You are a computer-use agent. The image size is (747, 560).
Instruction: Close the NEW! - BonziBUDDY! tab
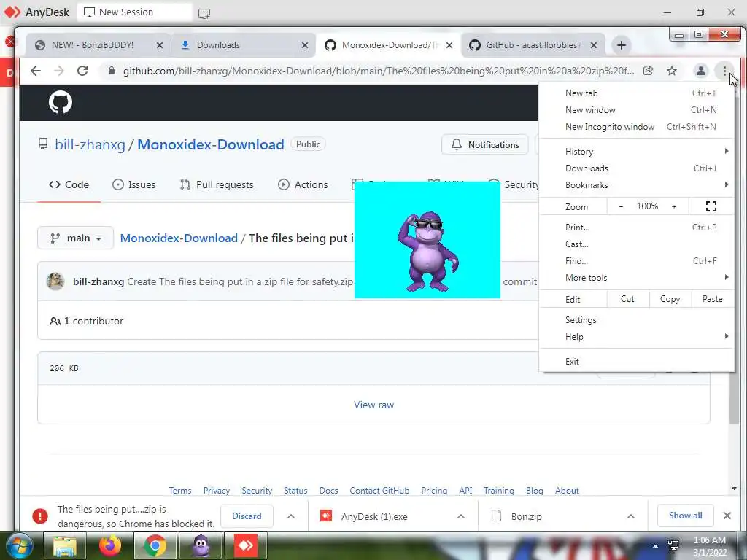tap(160, 45)
